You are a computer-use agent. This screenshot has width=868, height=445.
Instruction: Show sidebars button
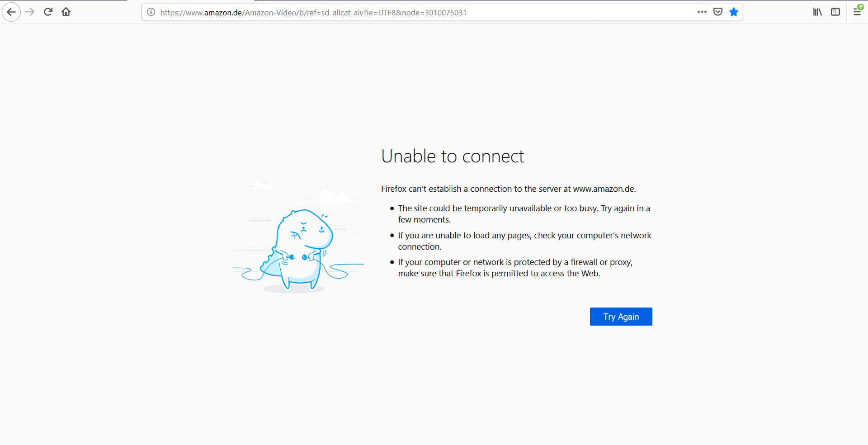835,12
